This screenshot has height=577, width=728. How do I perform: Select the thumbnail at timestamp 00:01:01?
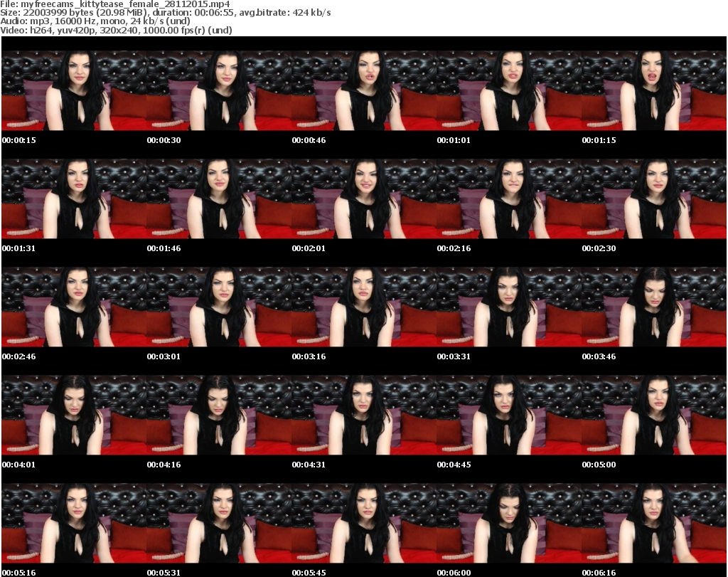pos(508,90)
